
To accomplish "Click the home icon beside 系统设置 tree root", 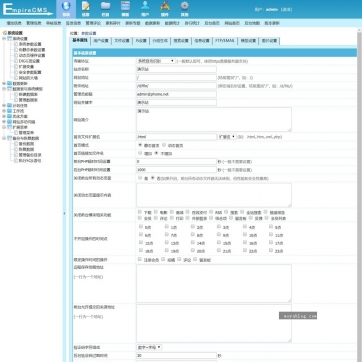I will pos(4,33).
